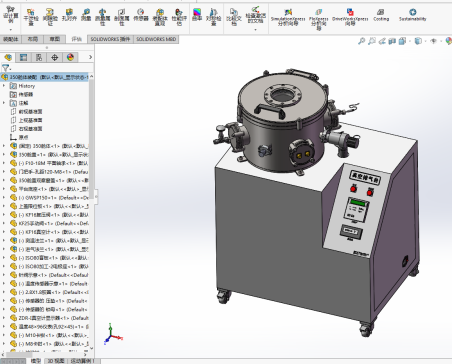
Task: Click the 传感器 sensor tool in ribbon
Action: pyautogui.click(x=141, y=15)
